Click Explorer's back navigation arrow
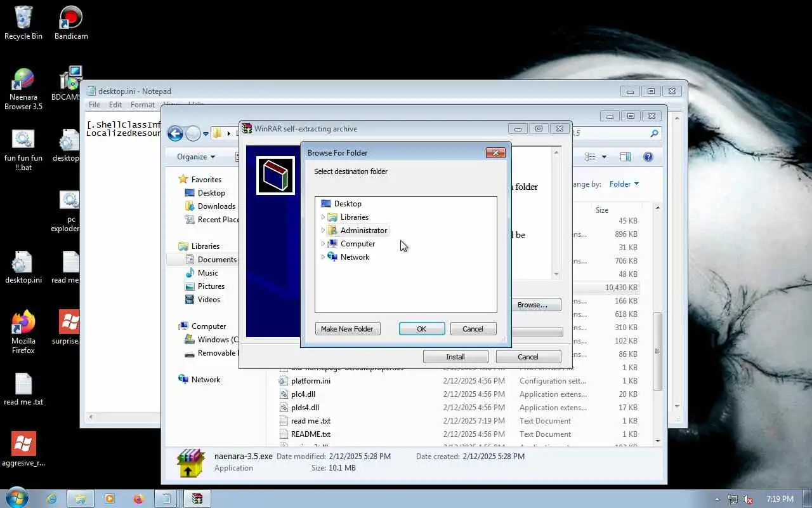812x508 pixels. point(175,133)
